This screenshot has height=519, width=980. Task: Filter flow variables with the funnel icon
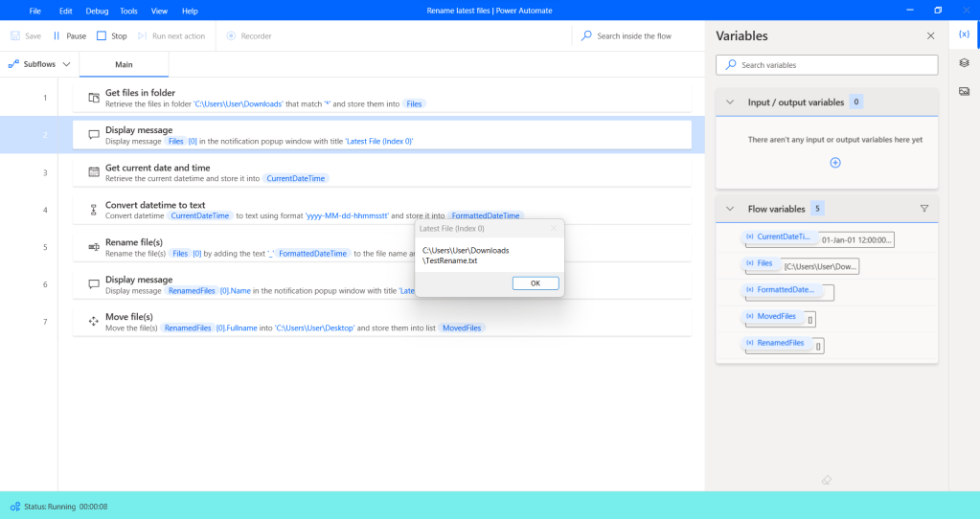[924, 208]
